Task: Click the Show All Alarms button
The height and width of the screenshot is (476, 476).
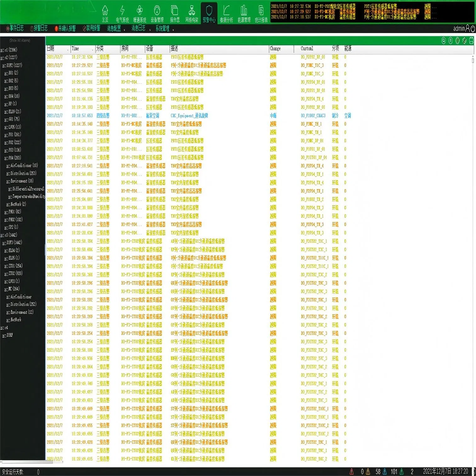Action: point(20,41)
